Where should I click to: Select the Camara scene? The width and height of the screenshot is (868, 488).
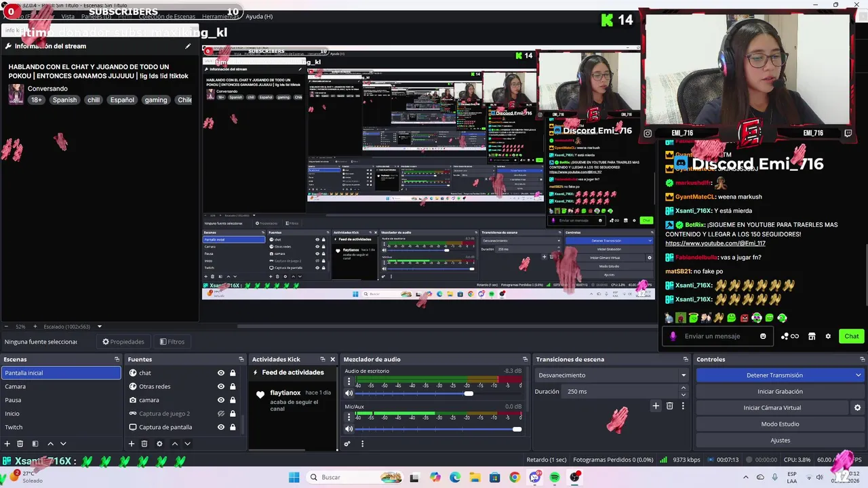[x=61, y=386]
